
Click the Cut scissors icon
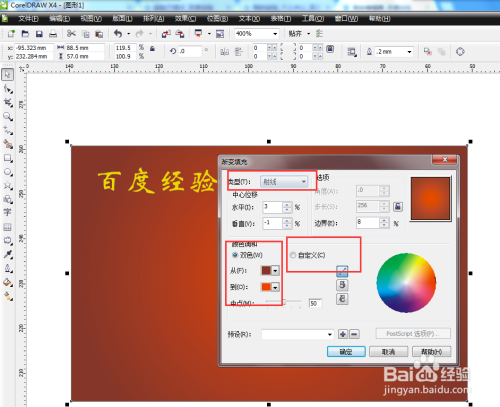tap(71, 34)
